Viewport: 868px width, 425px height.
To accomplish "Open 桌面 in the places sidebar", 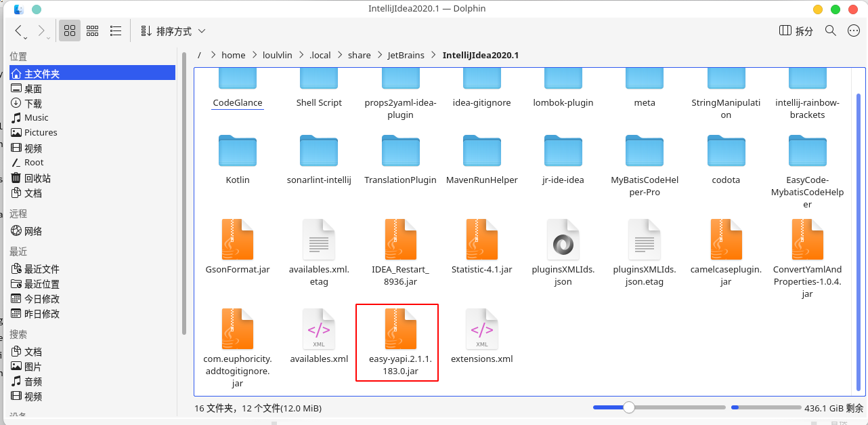I will pyautogui.click(x=92, y=88).
